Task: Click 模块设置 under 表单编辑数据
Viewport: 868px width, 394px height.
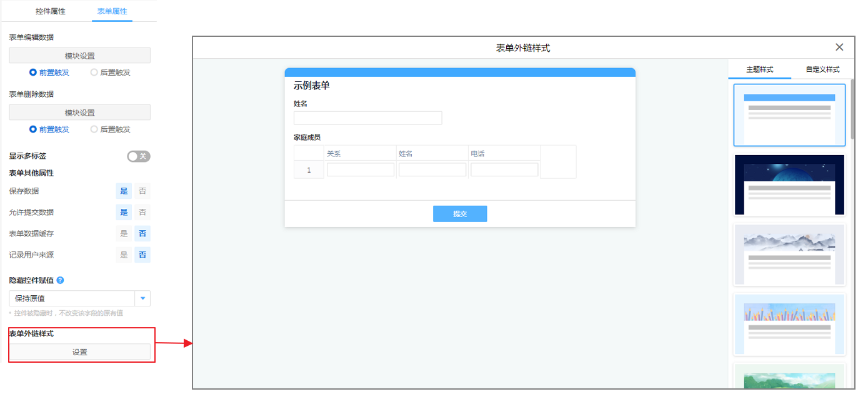Action: [x=79, y=56]
